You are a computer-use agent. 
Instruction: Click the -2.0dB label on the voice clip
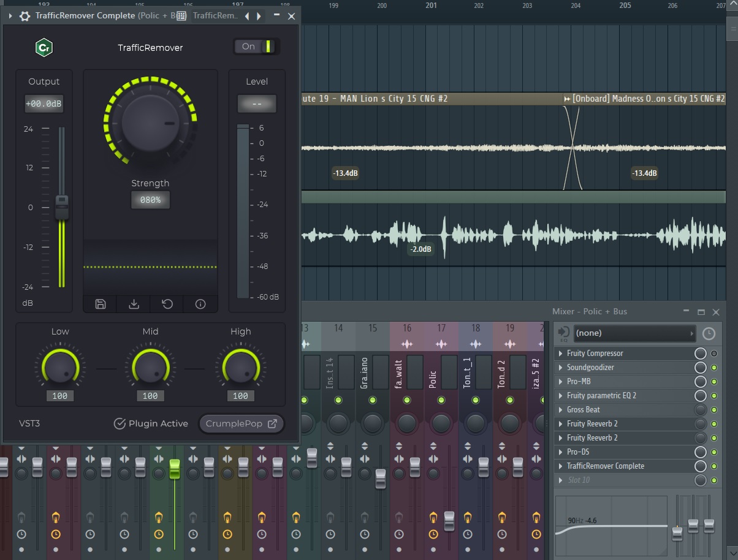pos(420,249)
